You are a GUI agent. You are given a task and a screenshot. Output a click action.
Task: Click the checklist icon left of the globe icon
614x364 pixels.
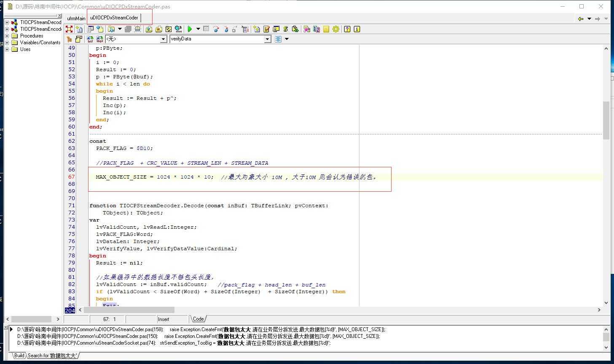(x=169, y=29)
